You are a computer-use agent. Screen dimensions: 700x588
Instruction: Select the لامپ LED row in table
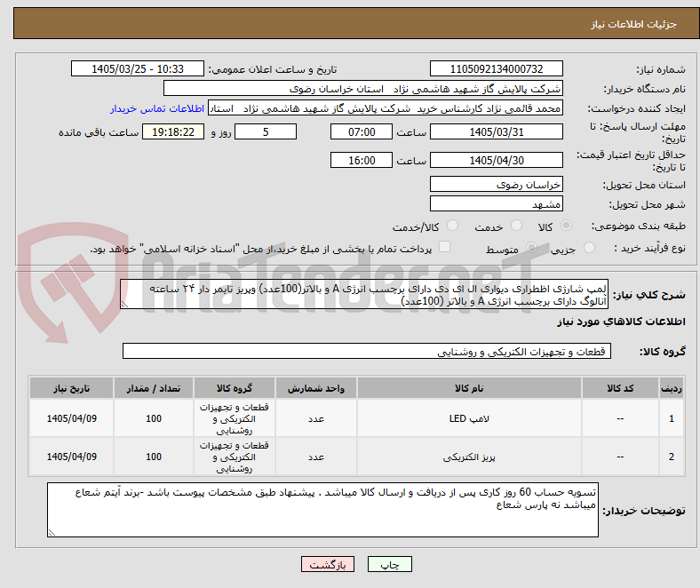click(356, 418)
